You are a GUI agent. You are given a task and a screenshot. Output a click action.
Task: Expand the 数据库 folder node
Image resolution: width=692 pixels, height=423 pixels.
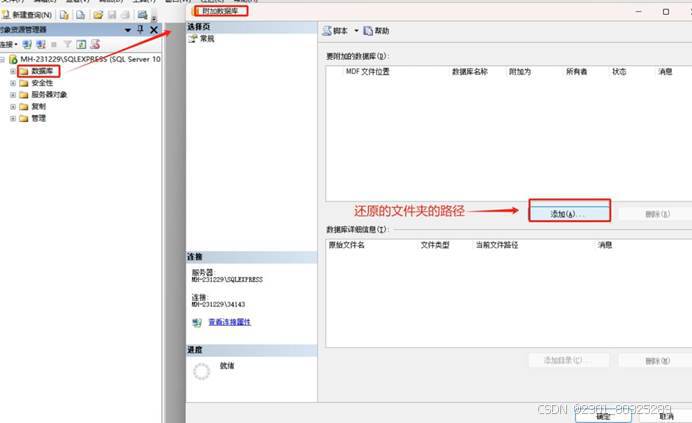click(x=13, y=71)
